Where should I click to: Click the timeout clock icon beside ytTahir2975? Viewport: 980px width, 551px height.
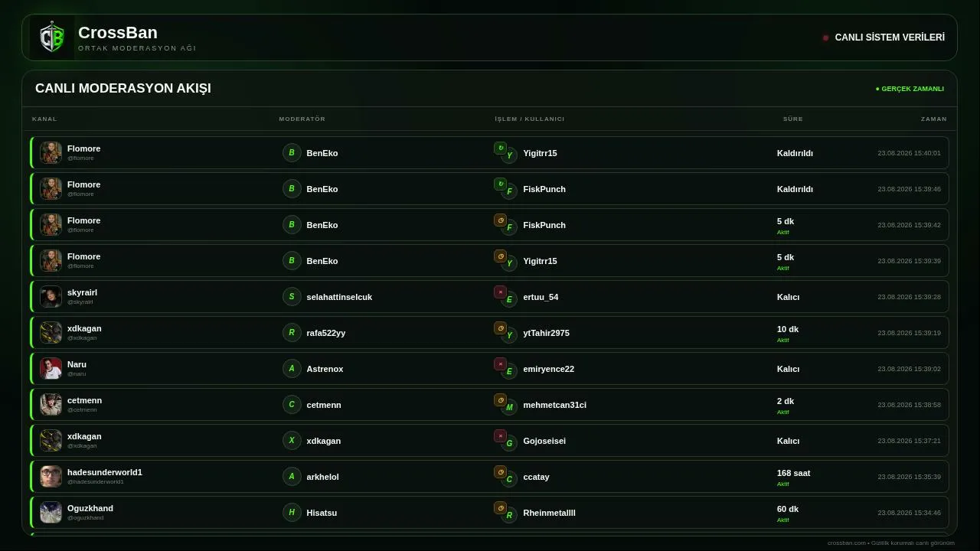pyautogui.click(x=500, y=328)
